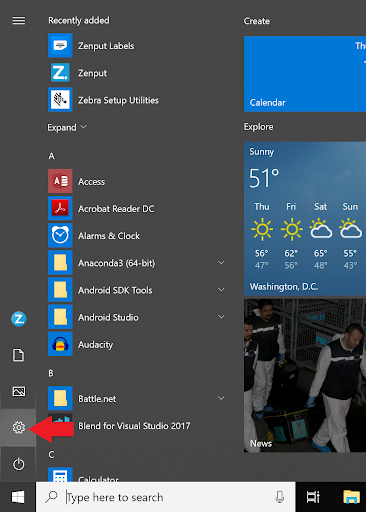Expand the Android SDK Tools folder
This screenshot has width=366, height=512.
tap(221, 290)
